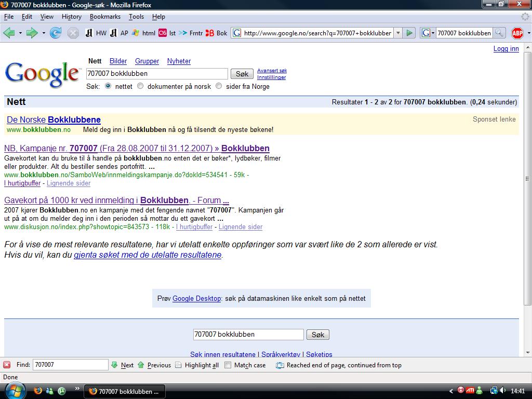Open the Avansert søk link
Screen dimensions: 532x399
pyautogui.click(x=272, y=71)
